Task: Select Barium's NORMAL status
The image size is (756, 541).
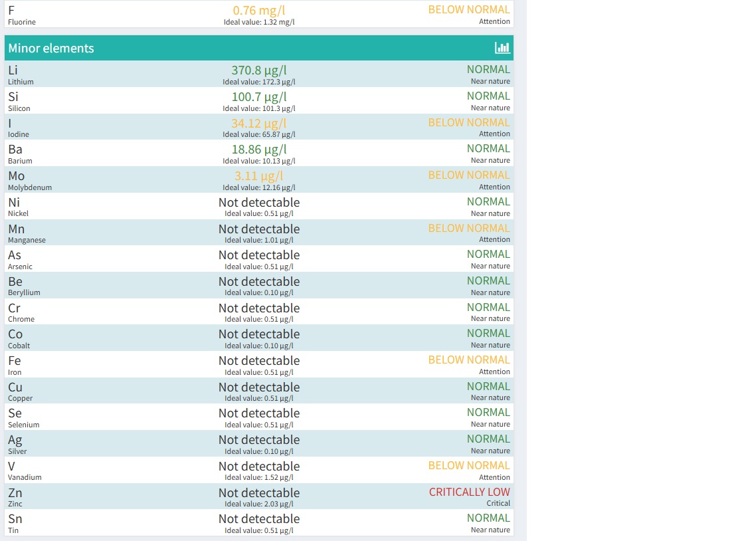Action: coord(488,148)
